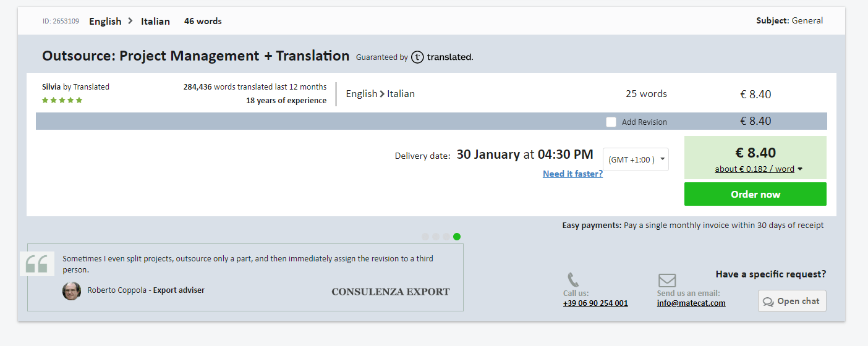Select the second testimonial carousel dot
Screen dimensions: 868x346
click(x=436, y=236)
